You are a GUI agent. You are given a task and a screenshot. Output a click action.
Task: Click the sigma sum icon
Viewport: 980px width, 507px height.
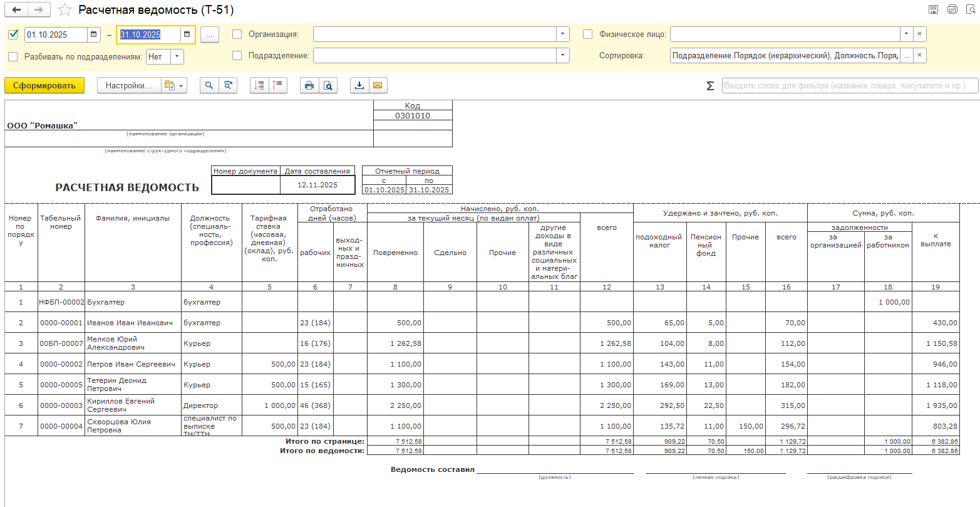(710, 86)
